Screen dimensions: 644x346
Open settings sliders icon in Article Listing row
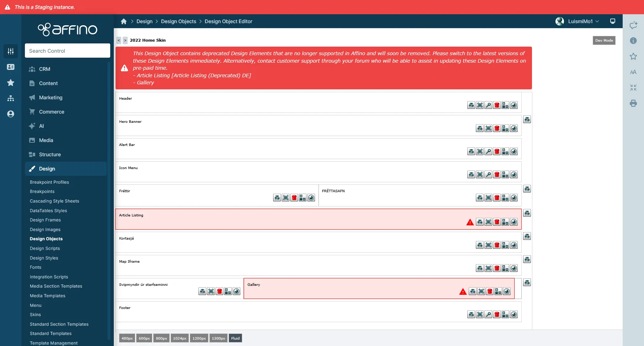pyautogui.click(x=480, y=222)
